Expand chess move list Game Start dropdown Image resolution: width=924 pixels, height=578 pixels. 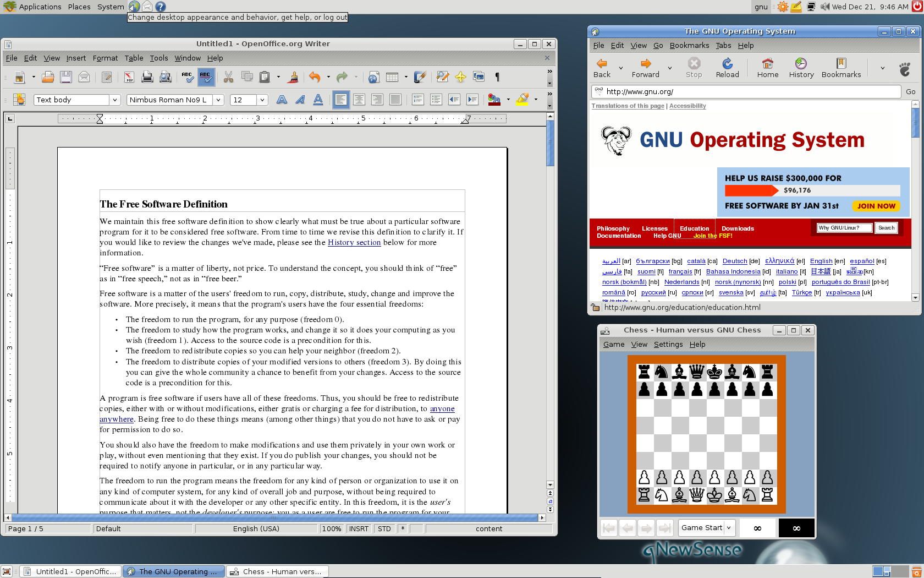(x=729, y=527)
